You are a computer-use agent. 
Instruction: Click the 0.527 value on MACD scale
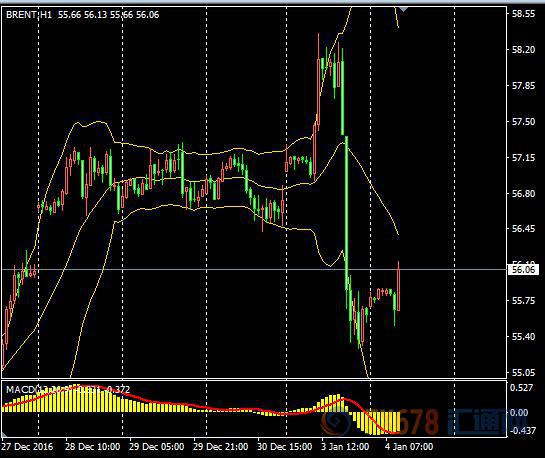coord(521,387)
